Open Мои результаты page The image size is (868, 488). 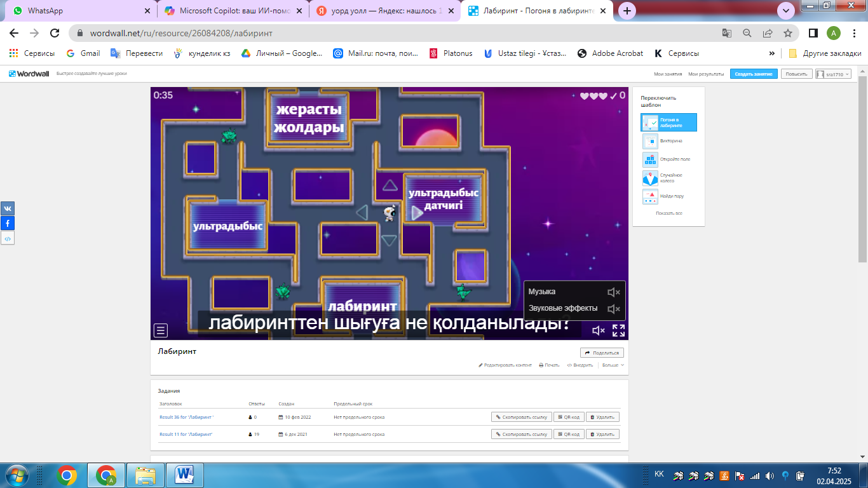(706, 74)
